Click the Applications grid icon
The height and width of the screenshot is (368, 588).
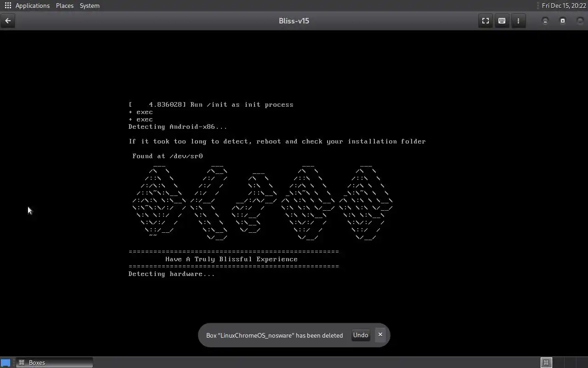[x=8, y=6]
